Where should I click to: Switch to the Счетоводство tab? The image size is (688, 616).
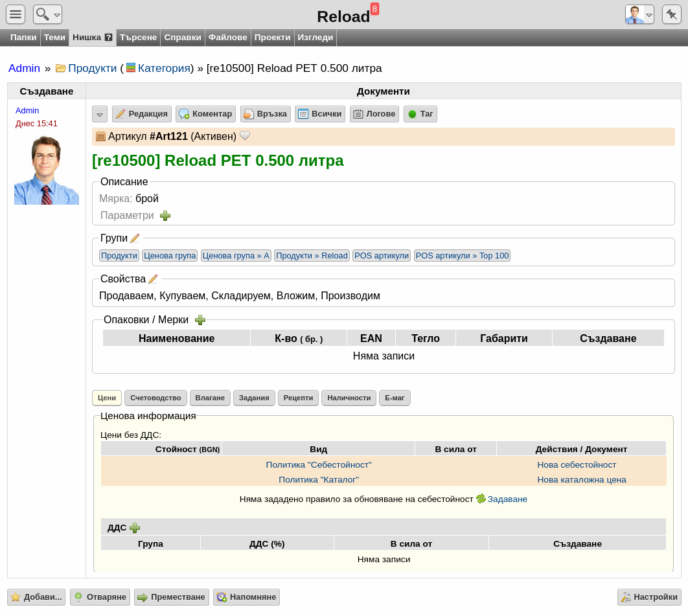point(155,398)
